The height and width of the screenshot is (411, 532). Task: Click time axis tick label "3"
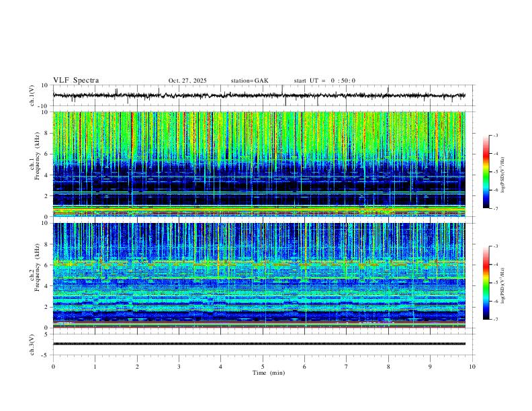click(x=179, y=367)
